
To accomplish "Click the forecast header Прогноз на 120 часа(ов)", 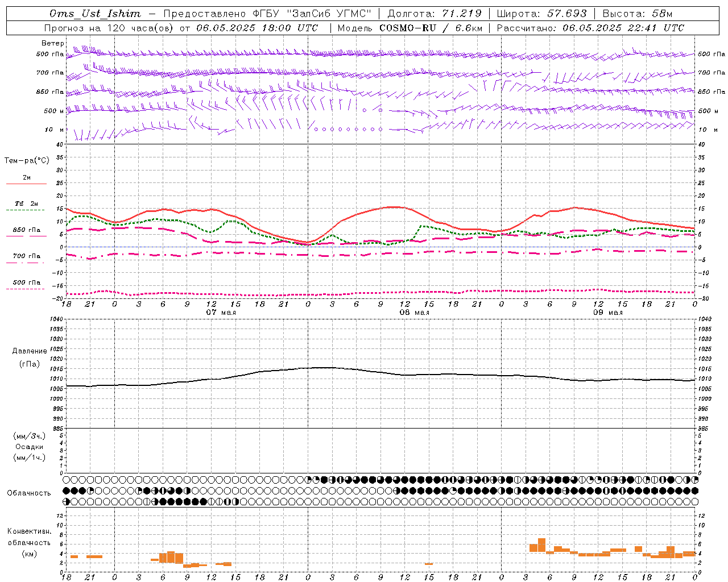I will (x=109, y=28).
